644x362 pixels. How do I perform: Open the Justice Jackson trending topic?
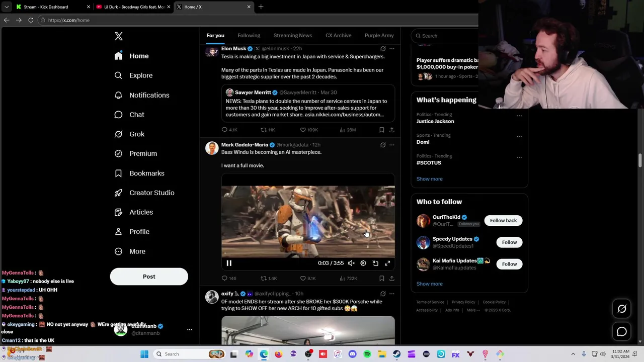(x=435, y=121)
